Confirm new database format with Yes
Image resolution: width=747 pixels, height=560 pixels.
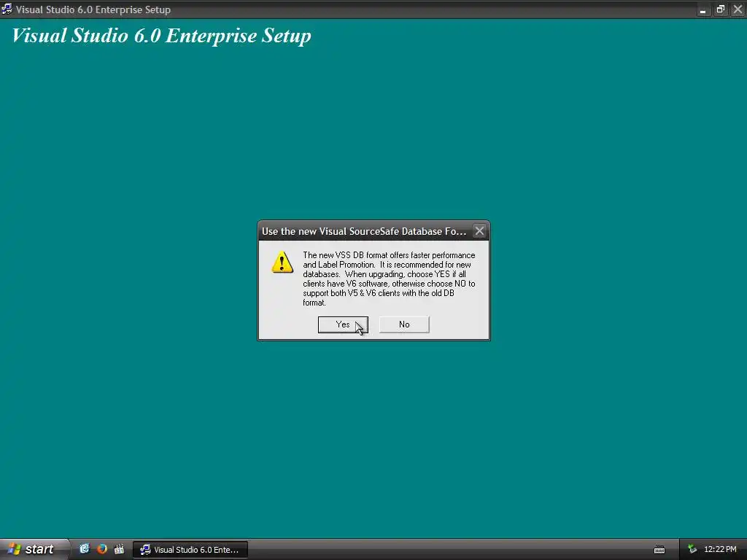tap(343, 324)
